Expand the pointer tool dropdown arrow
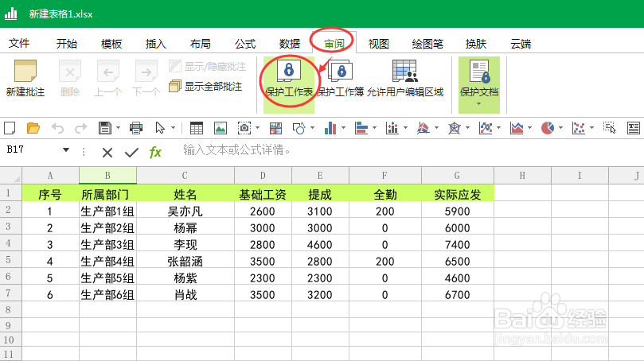Viewport: 644px width, 361px height. click(173, 128)
